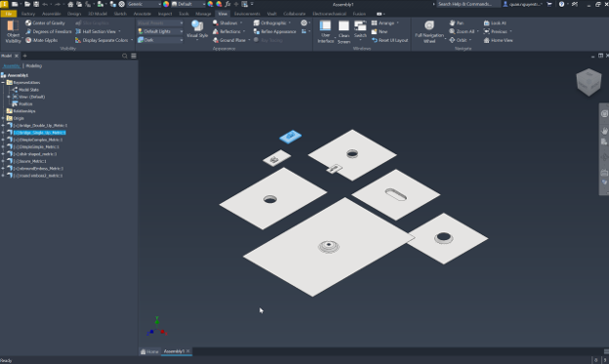Open Default Lights lighting dropdown
The height and width of the screenshot is (364, 609).
(x=160, y=31)
